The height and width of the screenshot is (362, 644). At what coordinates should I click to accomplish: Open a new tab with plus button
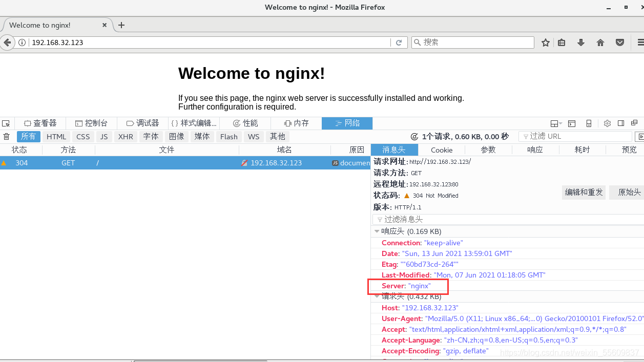point(121,25)
